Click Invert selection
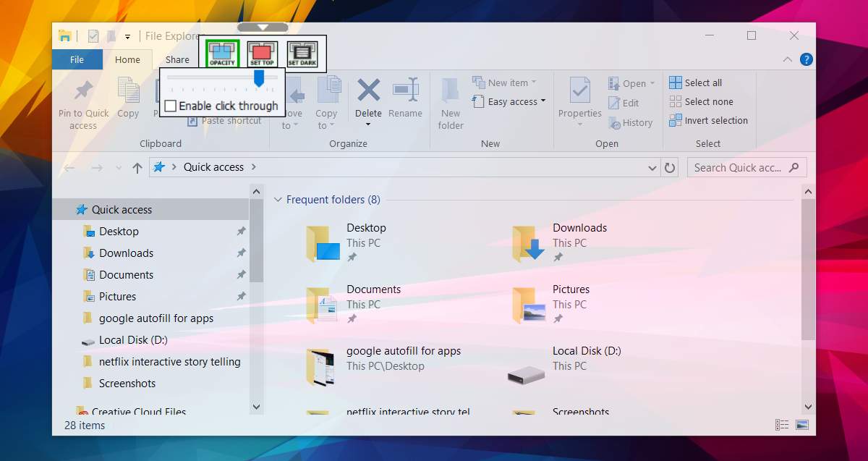This screenshot has width=868, height=461. pyautogui.click(x=709, y=120)
